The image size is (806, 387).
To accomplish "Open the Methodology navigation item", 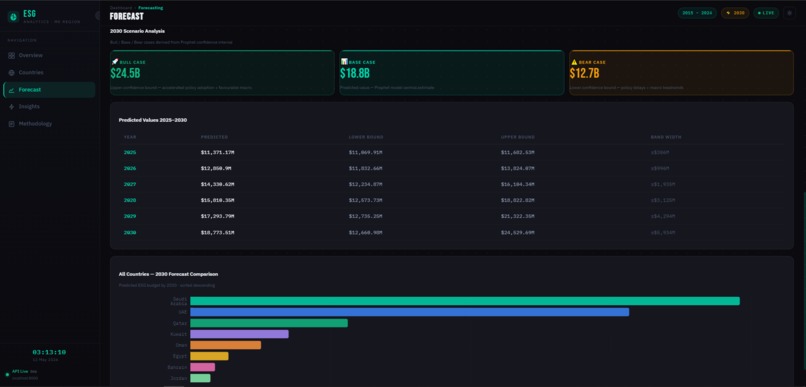I will [x=49, y=124].
